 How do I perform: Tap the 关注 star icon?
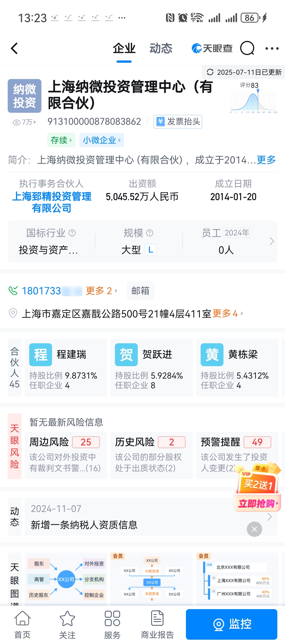[x=67, y=619]
